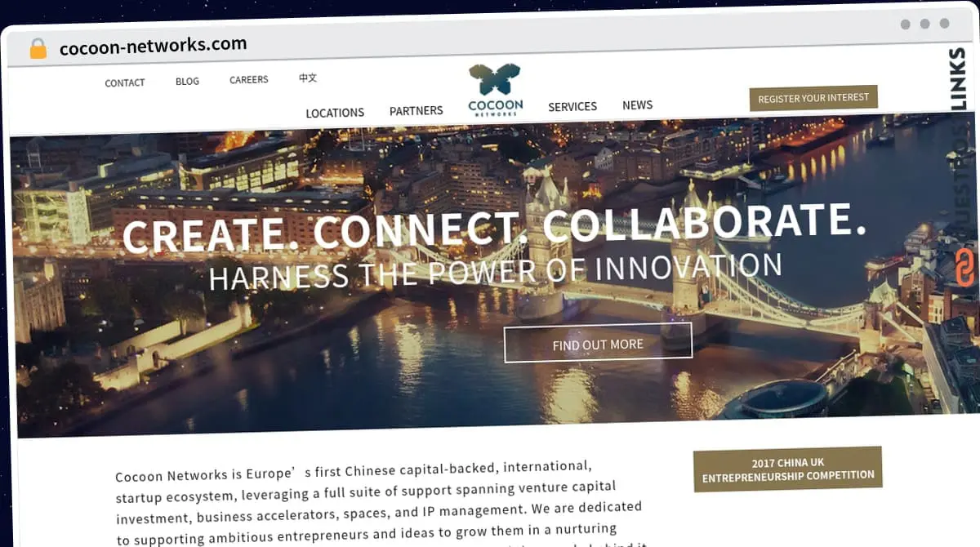Click the middle grey window dot

coord(925,24)
